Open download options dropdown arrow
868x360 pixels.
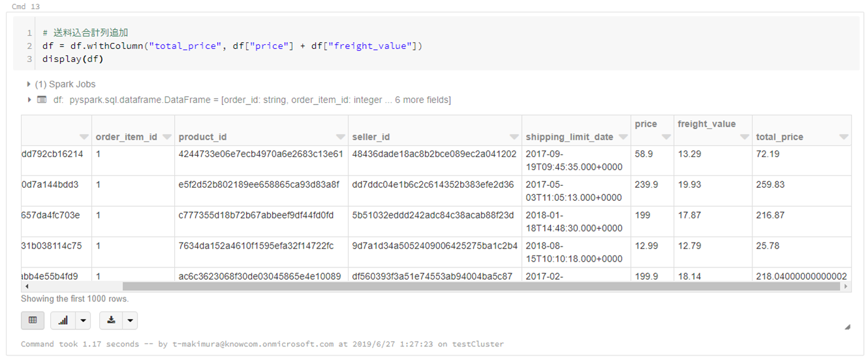pos(131,320)
